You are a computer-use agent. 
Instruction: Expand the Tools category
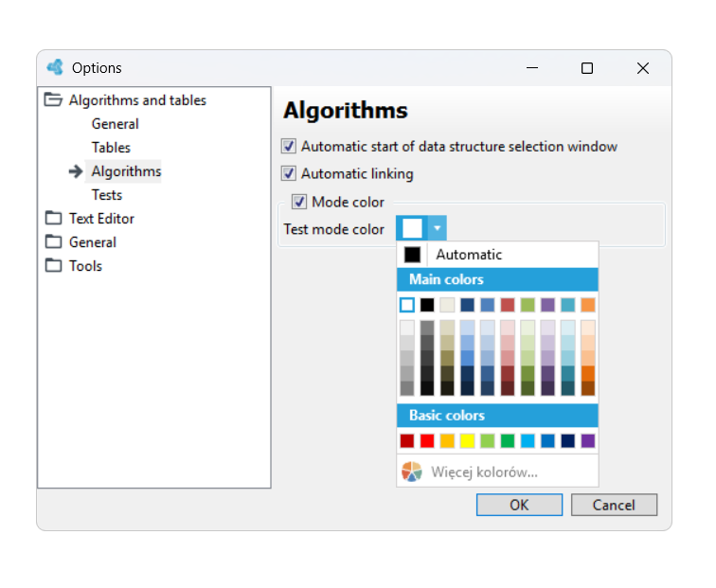pos(85,266)
